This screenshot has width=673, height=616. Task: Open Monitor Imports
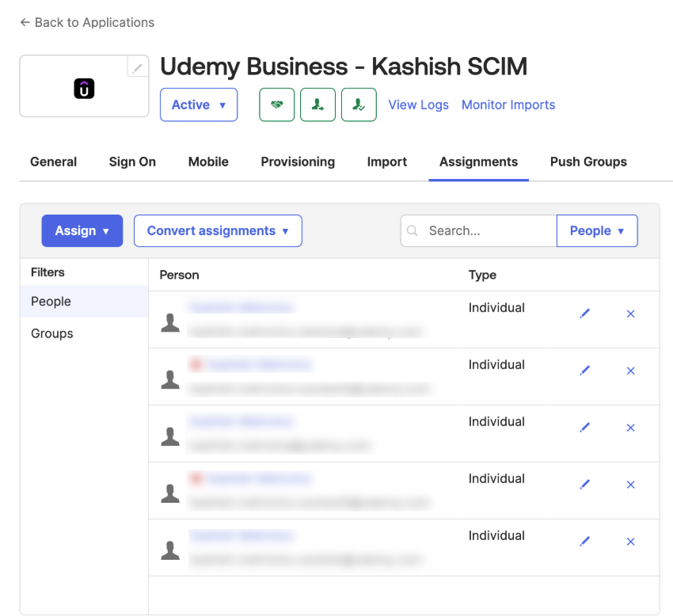(508, 105)
